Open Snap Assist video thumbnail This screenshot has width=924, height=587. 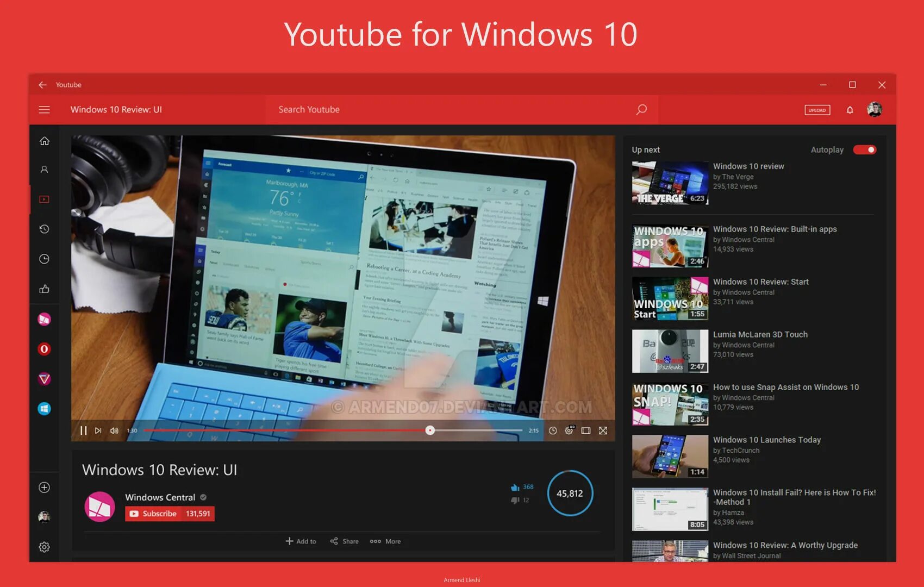point(670,404)
